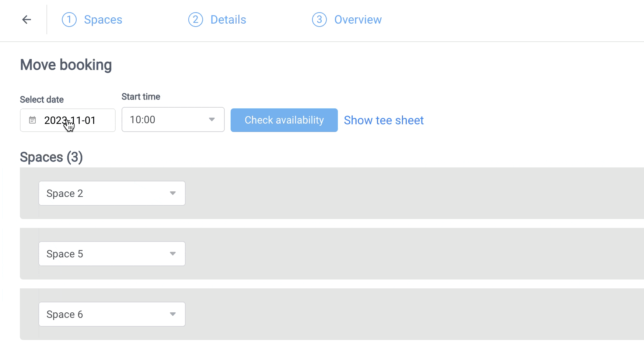The width and height of the screenshot is (644, 354).
Task: Open the Select date field 2023-11-01
Action: tap(68, 120)
